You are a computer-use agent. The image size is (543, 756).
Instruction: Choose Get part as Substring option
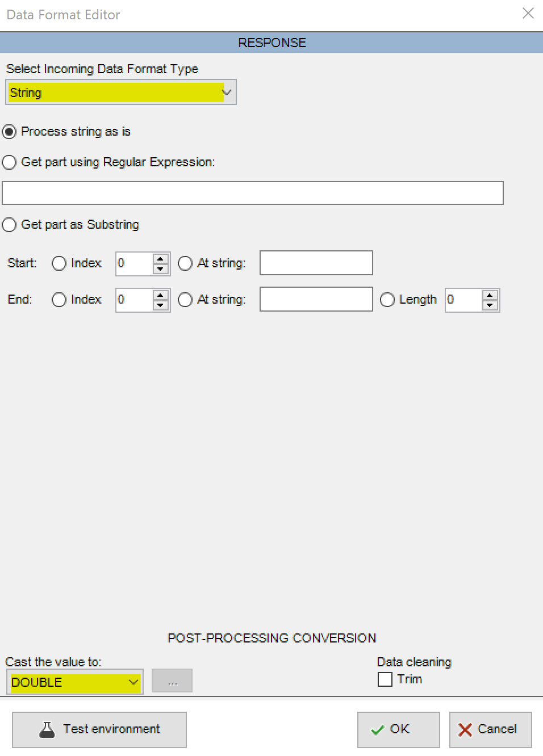click(10, 225)
